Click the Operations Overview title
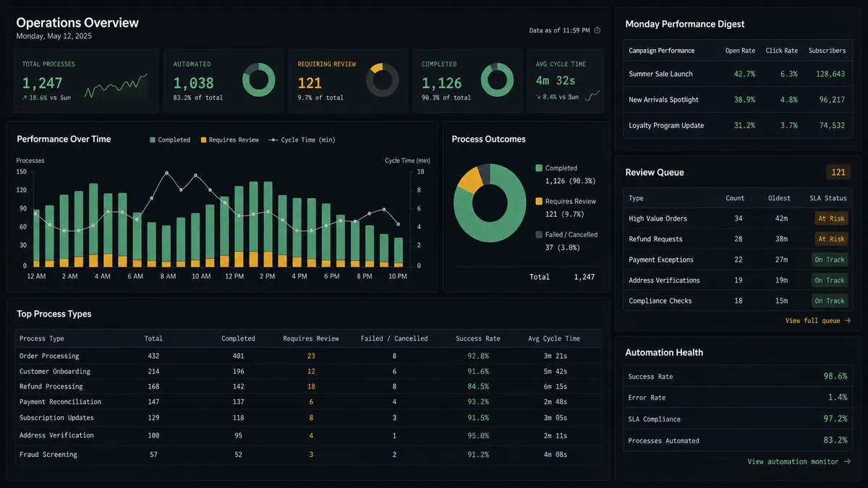The width and height of the screenshot is (868, 488). click(77, 22)
